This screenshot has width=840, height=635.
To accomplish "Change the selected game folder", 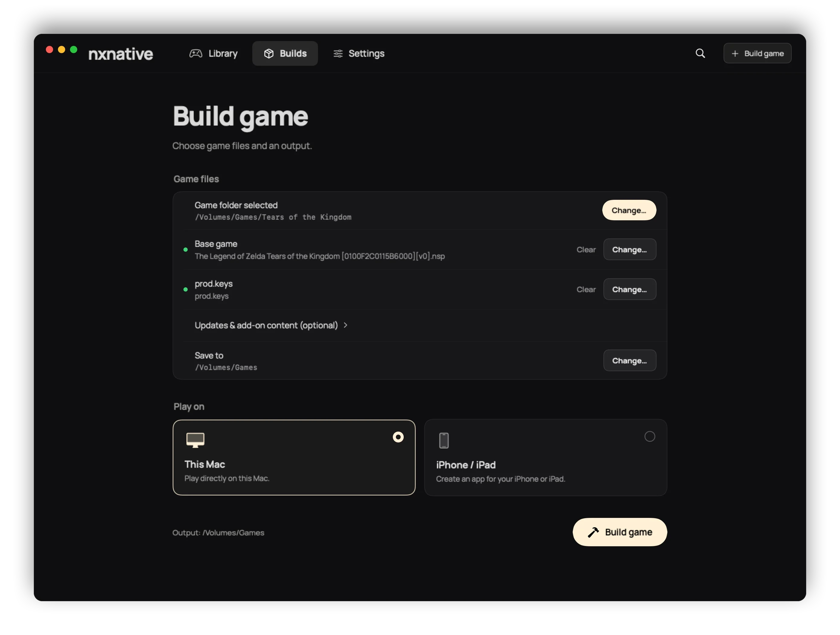I will pos(629,210).
